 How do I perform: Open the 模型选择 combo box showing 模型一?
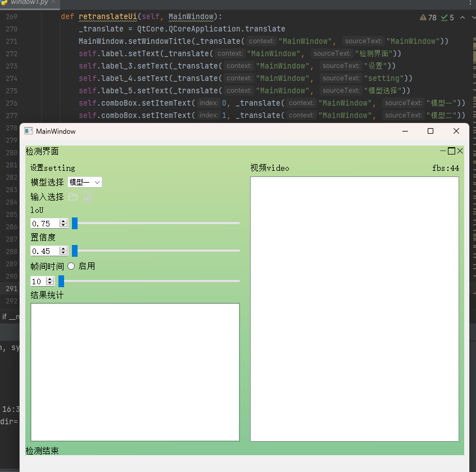tap(85, 182)
